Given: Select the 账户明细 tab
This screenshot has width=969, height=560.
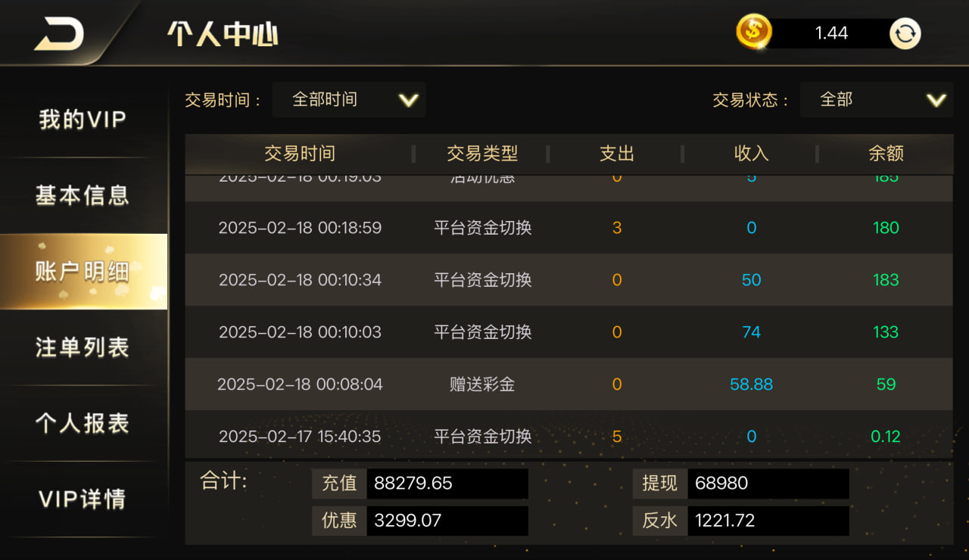Looking at the screenshot, I should [83, 272].
